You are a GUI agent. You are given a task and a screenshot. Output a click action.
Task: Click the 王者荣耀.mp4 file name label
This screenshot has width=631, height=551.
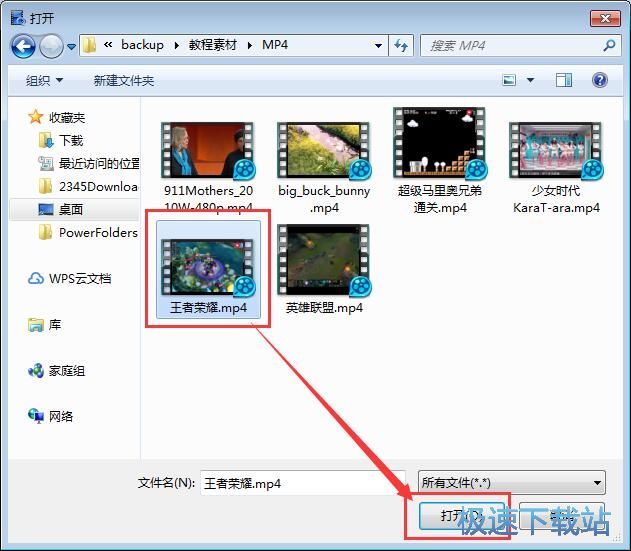pyautogui.click(x=208, y=308)
